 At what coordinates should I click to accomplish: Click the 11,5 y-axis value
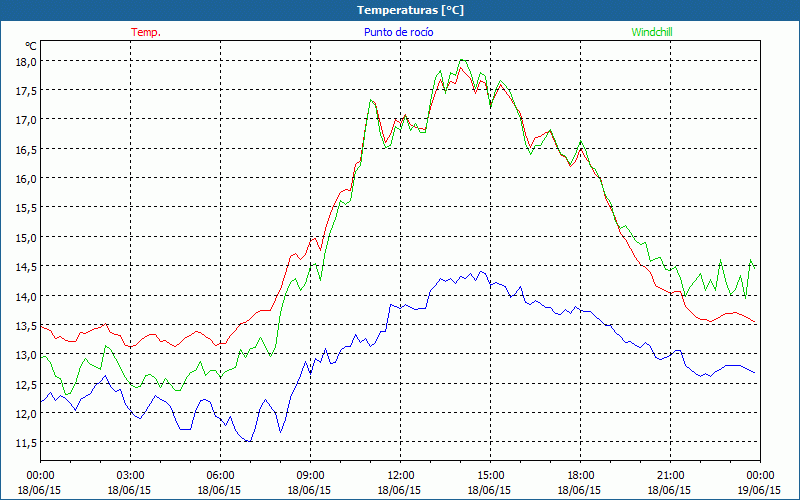coord(27,442)
